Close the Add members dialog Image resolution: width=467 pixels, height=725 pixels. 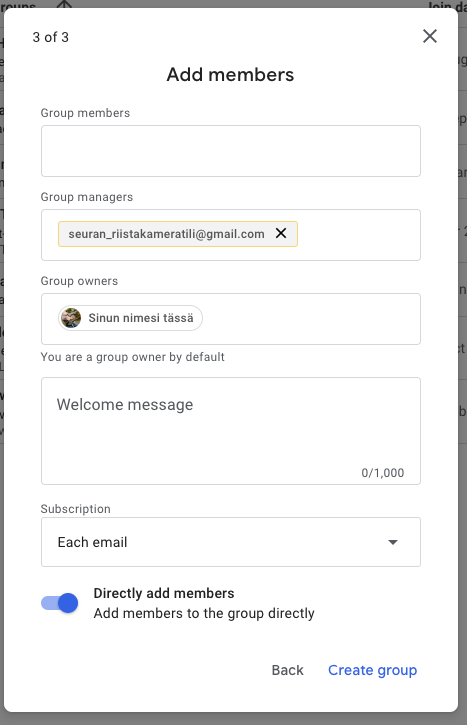pos(430,36)
